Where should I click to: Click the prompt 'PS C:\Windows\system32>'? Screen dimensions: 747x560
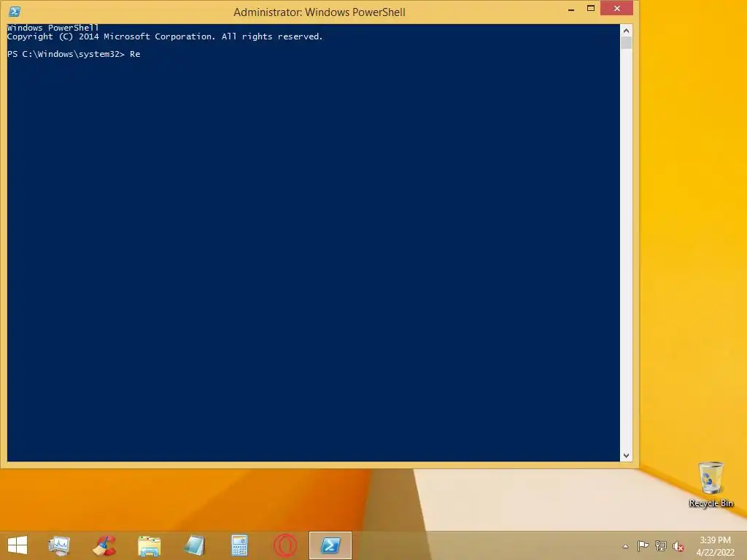tap(66, 54)
